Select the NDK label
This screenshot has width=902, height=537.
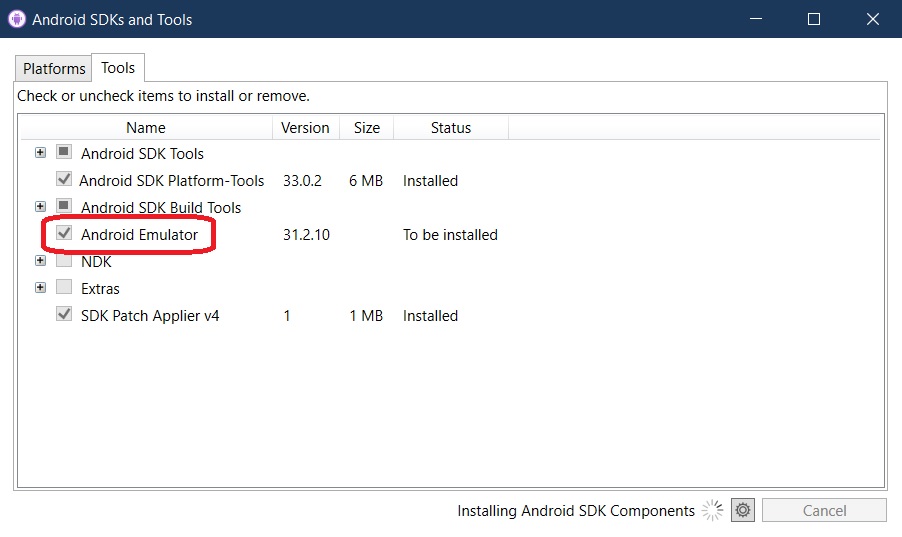96,262
